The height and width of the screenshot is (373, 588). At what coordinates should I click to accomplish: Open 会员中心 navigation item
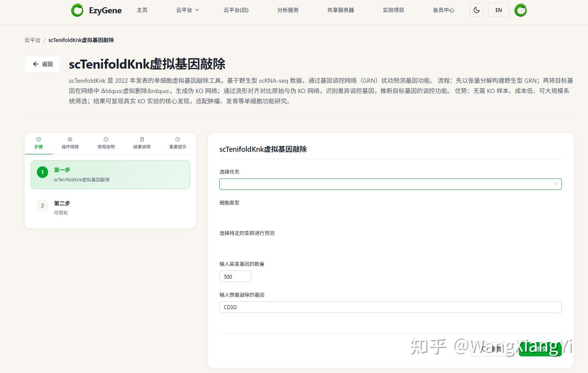[x=443, y=10]
